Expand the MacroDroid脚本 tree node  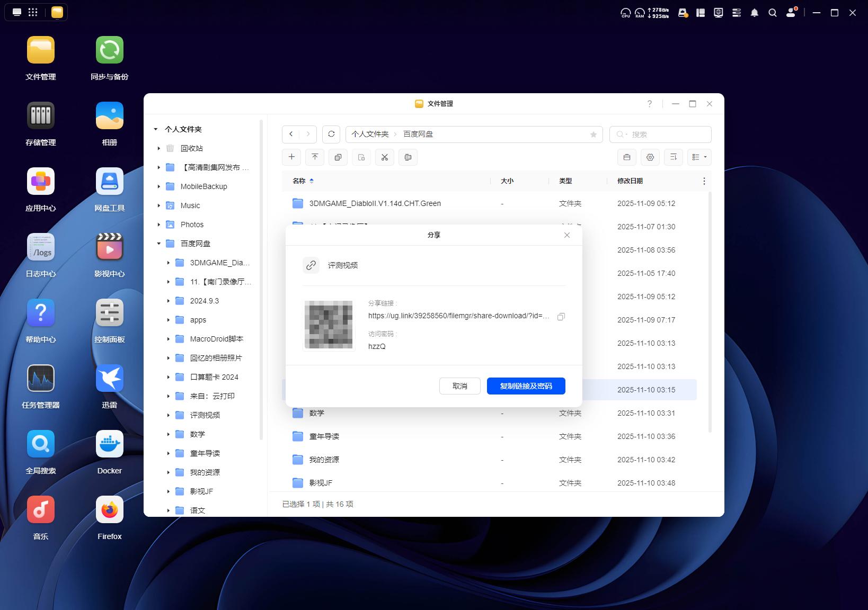pyautogui.click(x=168, y=339)
